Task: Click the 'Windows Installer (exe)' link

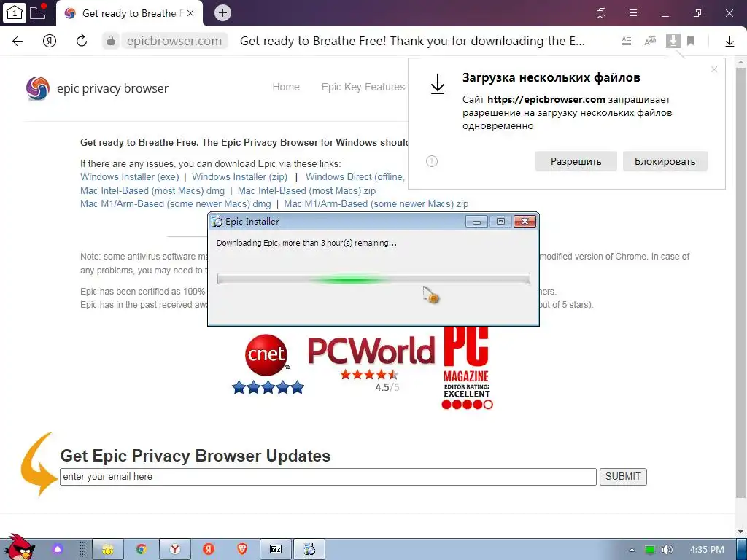Action: 130,176
